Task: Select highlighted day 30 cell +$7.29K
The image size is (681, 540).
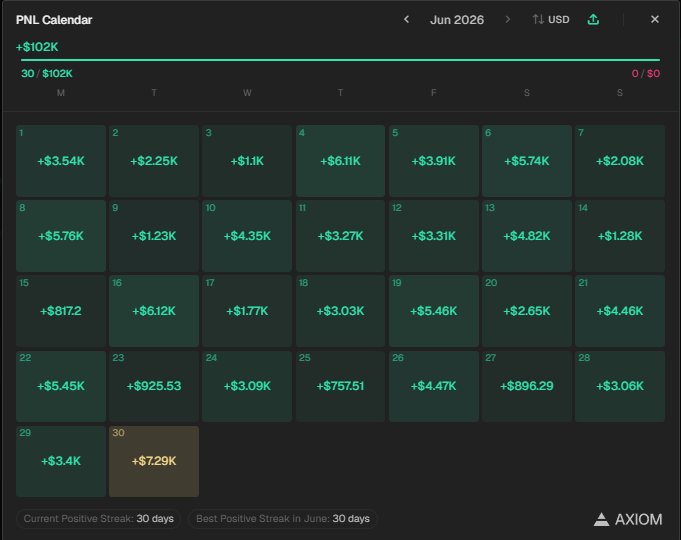Action: click(x=154, y=461)
